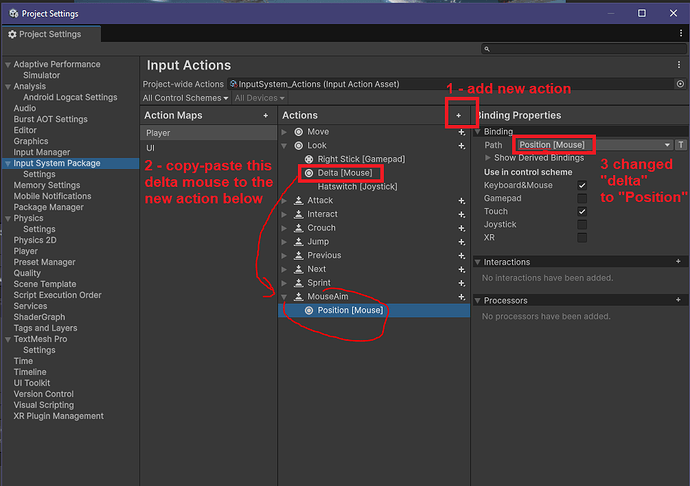Add a binding to the Move action
Screen dimensions: 690x486
(461, 132)
